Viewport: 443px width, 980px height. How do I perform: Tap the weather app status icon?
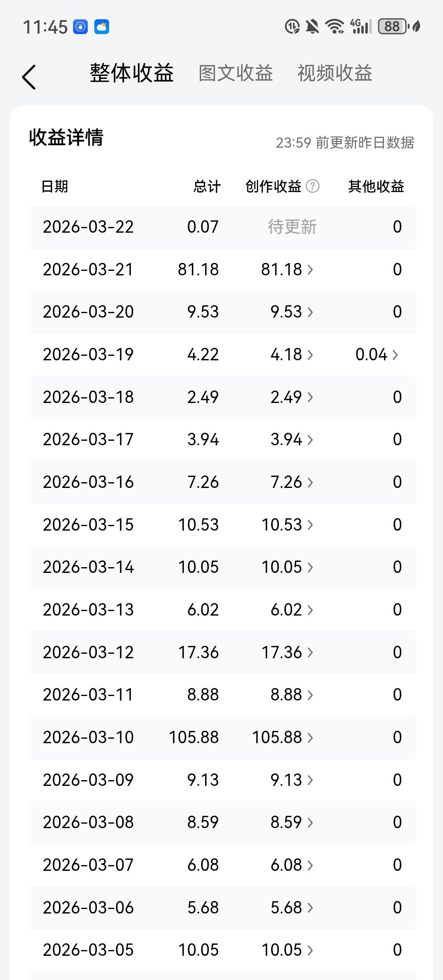102,27
